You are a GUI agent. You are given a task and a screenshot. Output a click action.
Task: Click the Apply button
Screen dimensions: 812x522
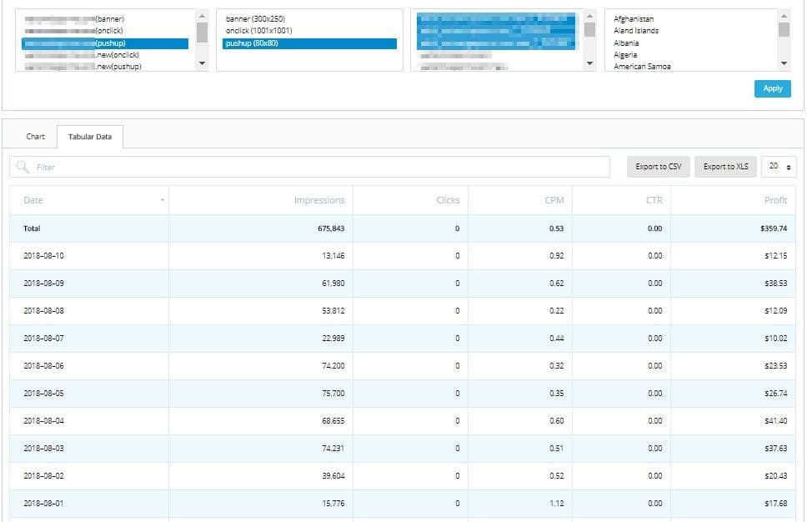click(x=772, y=88)
